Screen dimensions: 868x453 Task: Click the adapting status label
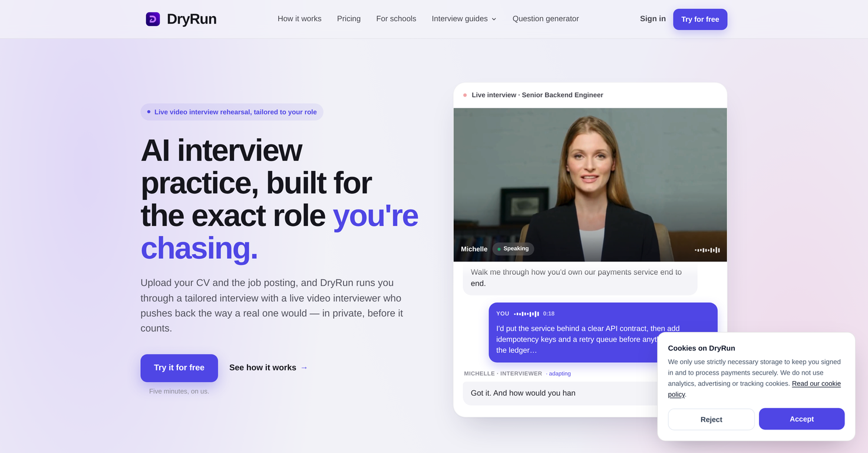pyautogui.click(x=560, y=373)
